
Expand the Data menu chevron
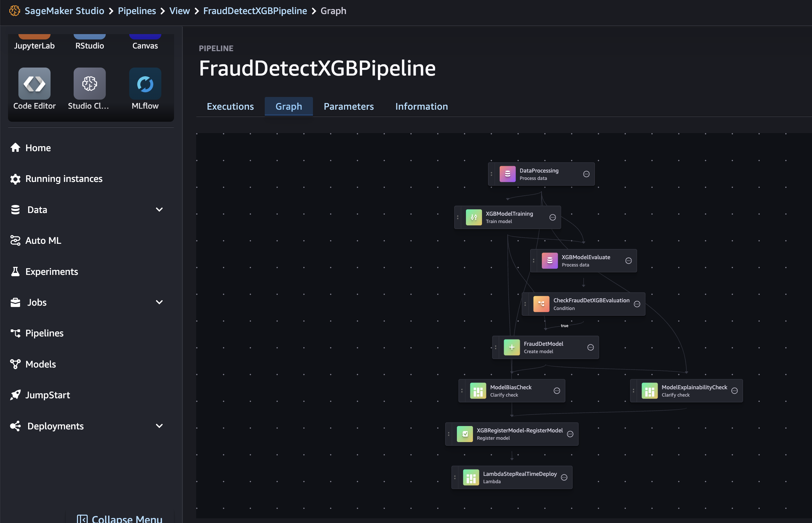pyautogui.click(x=159, y=210)
